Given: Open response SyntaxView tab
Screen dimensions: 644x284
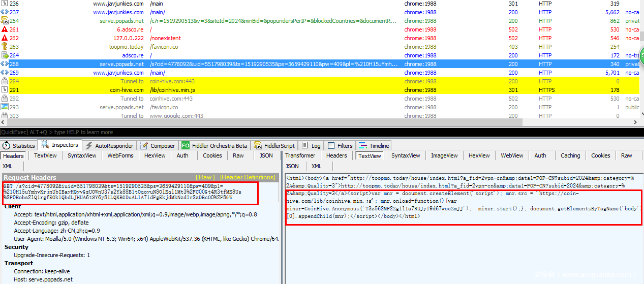Looking at the screenshot, I should [406, 155].
